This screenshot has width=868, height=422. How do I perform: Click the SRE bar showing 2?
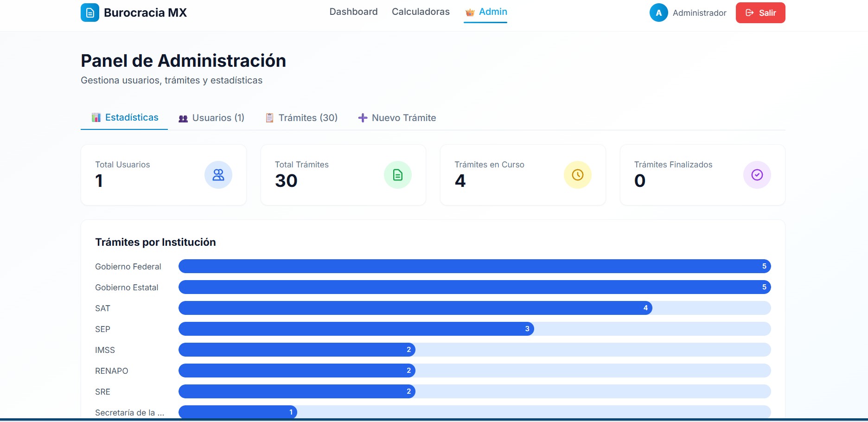297,391
